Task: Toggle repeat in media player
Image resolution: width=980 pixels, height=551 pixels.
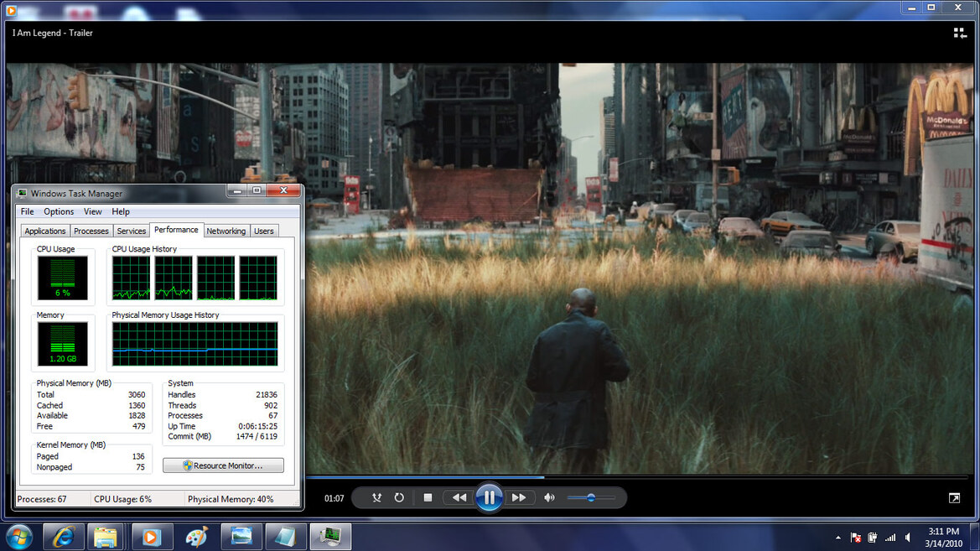Action: (x=399, y=498)
